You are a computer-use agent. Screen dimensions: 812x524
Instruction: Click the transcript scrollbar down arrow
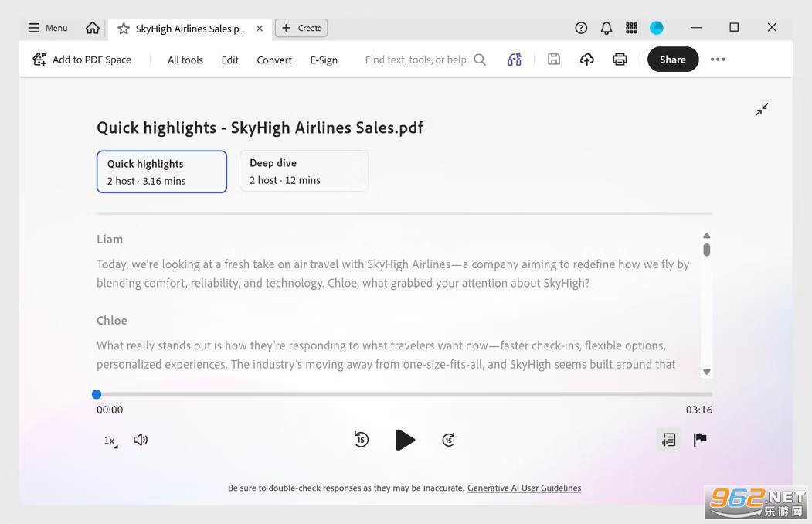click(707, 372)
